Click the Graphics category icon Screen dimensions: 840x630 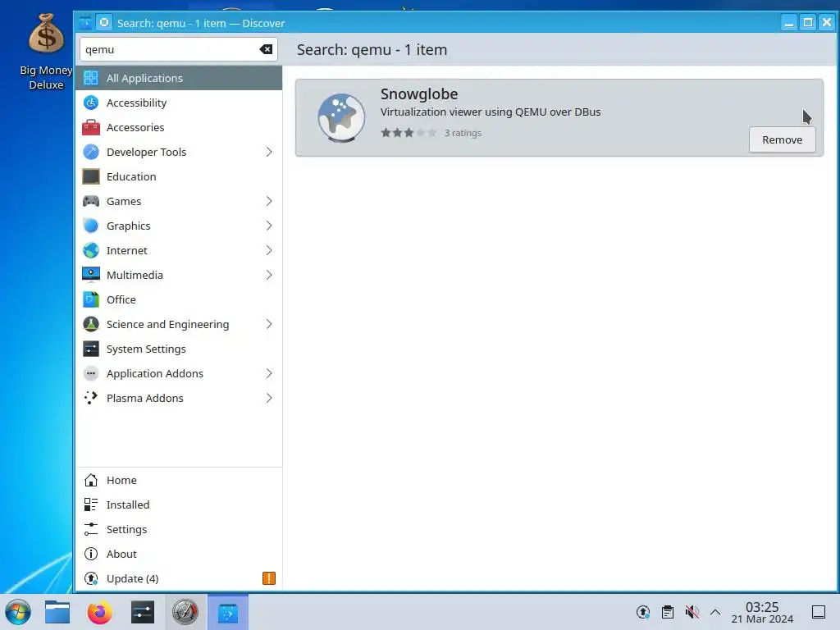click(x=90, y=226)
